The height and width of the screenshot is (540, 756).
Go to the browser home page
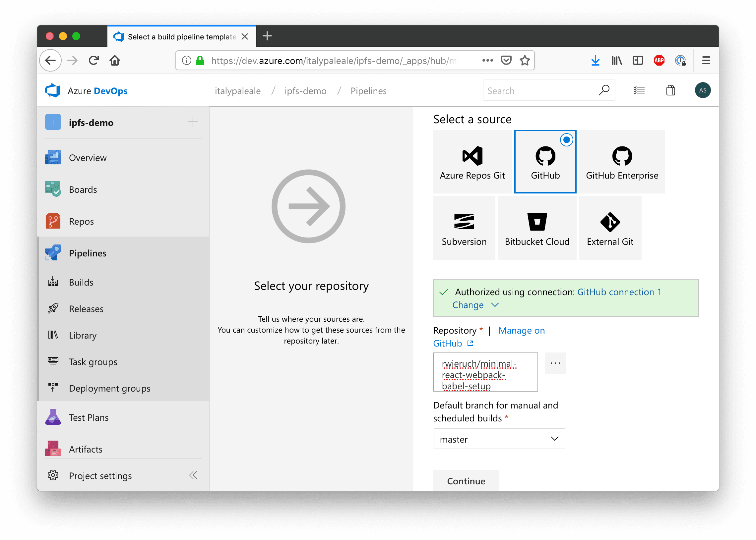tap(115, 61)
